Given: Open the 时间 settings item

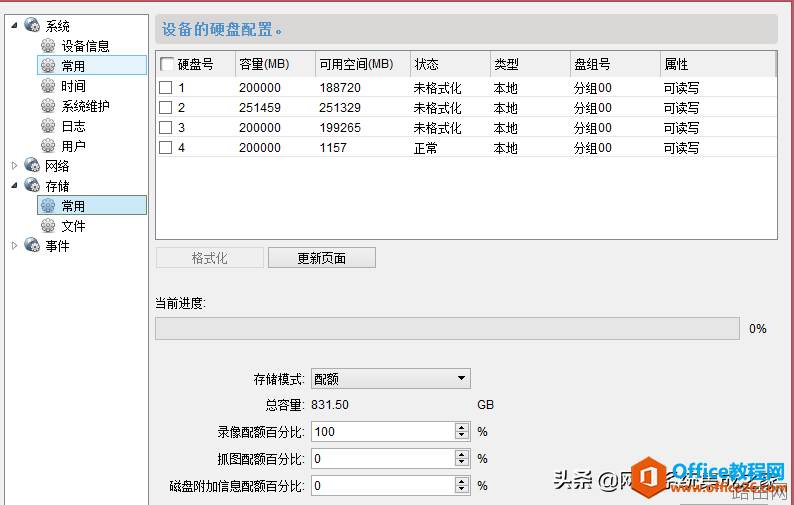Looking at the screenshot, I should pos(73,86).
